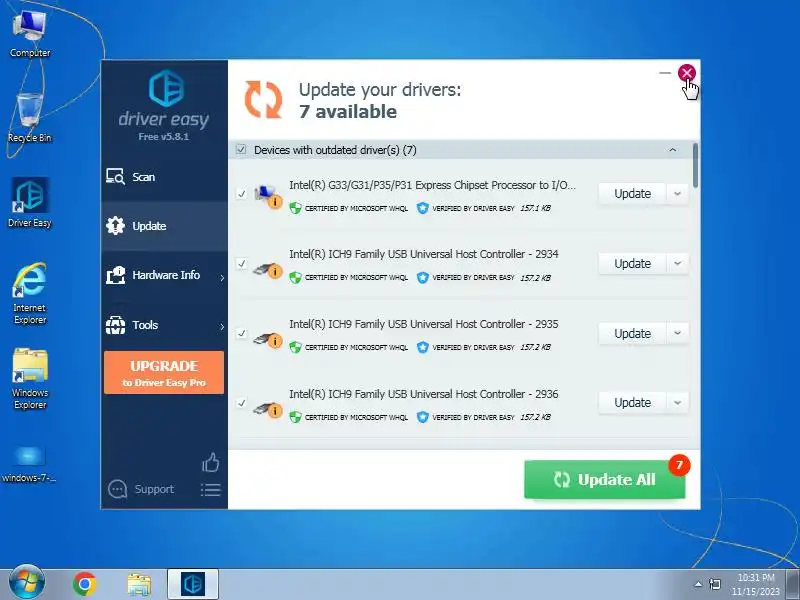Click the red 7 badge on Update All

[679, 465]
